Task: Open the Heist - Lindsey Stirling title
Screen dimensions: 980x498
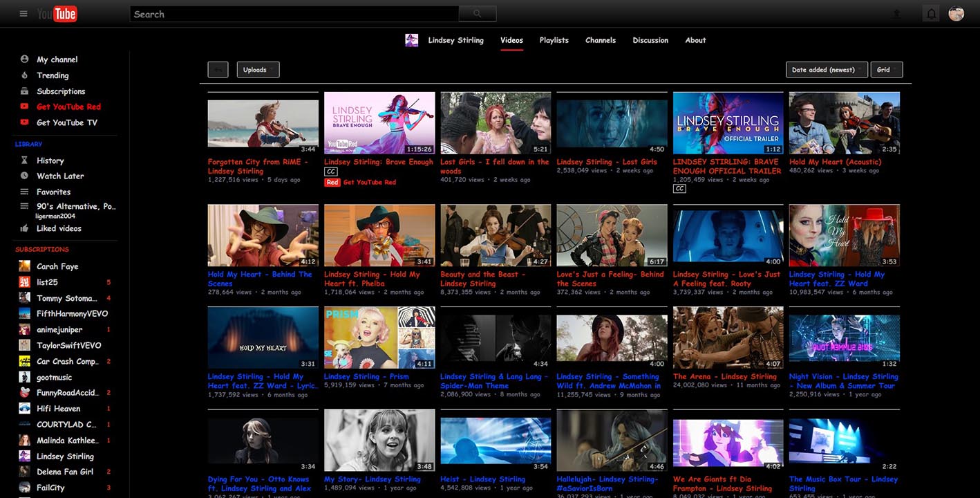Action: point(482,479)
